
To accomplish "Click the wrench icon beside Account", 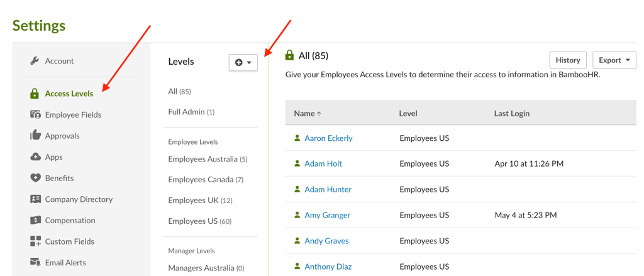I will point(35,61).
